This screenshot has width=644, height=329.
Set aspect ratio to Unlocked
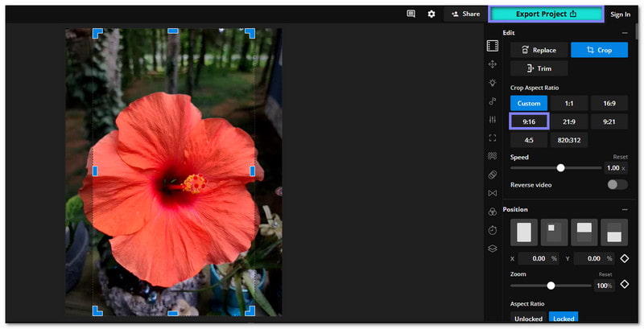coord(529,319)
